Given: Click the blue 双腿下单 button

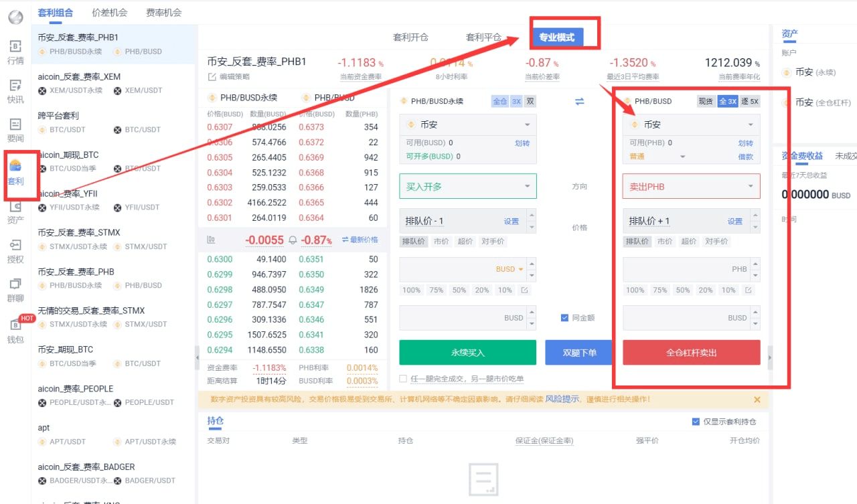Looking at the screenshot, I should point(579,353).
